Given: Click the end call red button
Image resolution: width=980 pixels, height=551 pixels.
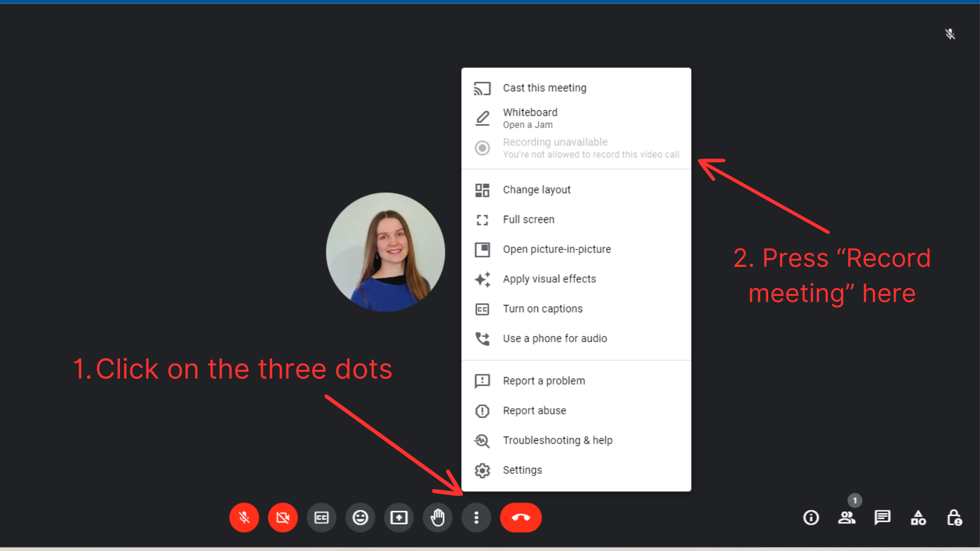Looking at the screenshot, I should [521, 517].
